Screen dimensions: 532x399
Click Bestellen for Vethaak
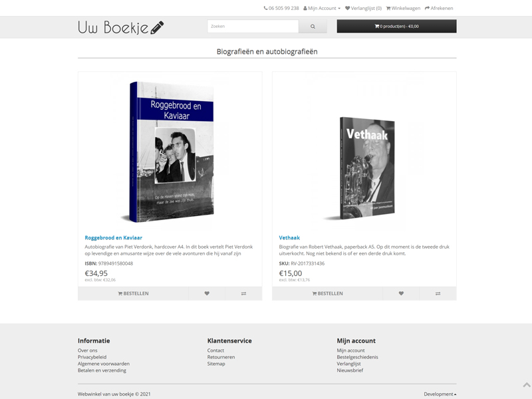327,293
